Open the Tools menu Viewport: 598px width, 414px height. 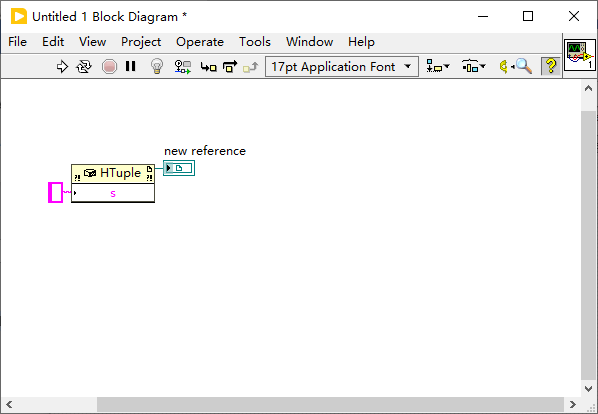(255, 42)
